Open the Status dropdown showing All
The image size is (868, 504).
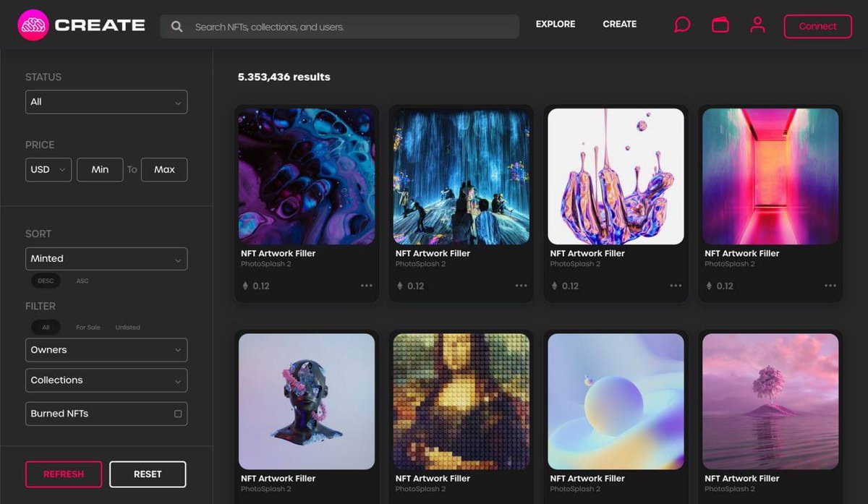pos(106,102)
